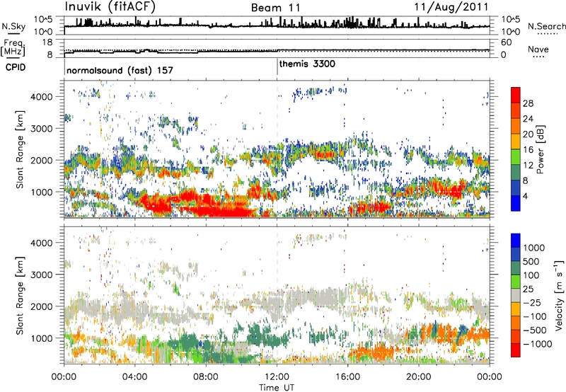Viewport: 566px width, 392px height.
Task: Click the '500' Velocity colorbar tick value
Action: coord(531,261)
